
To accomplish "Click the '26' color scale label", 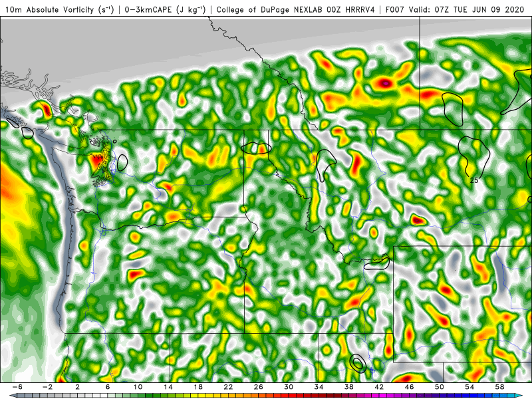I will coord(259,387).
